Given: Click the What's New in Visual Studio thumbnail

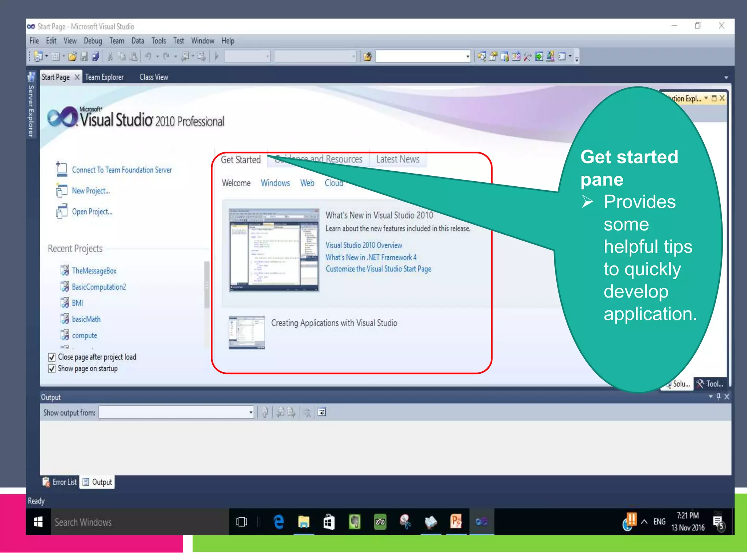Looking at the screenshot, I should 274,250.
